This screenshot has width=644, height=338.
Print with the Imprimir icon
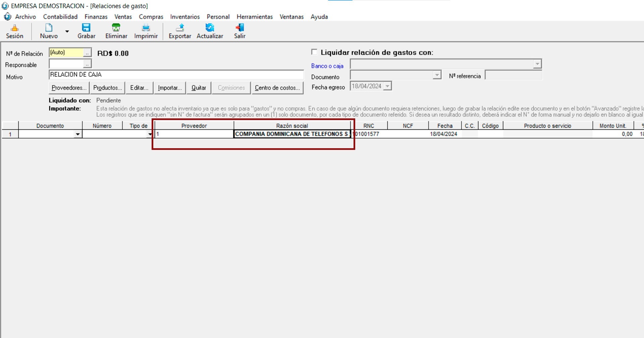(x=146, y=28)
